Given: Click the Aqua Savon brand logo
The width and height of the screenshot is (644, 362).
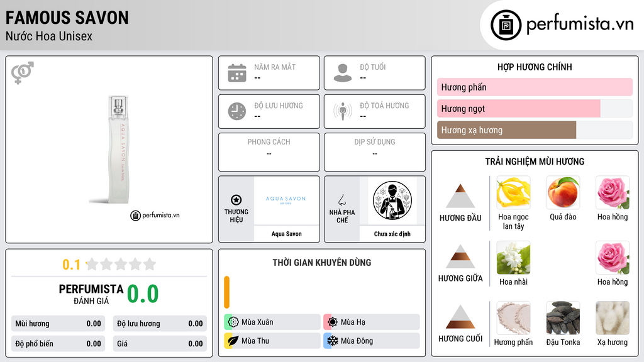Looking at the screenshot, I should click(286, 200).
